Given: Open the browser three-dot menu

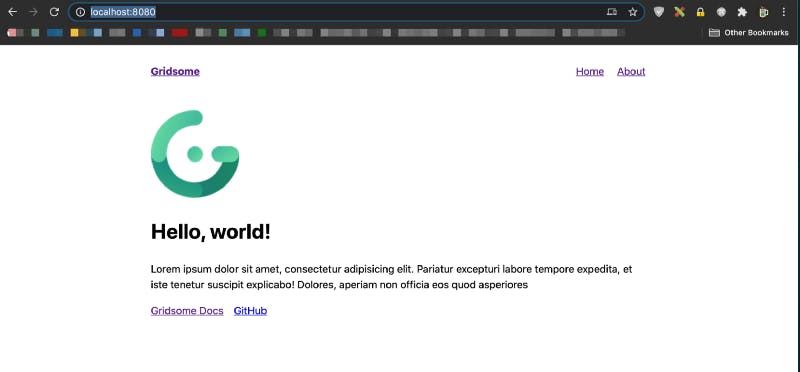Looking at the screenshot, I should pyautogui.click(x=784, y=12).
